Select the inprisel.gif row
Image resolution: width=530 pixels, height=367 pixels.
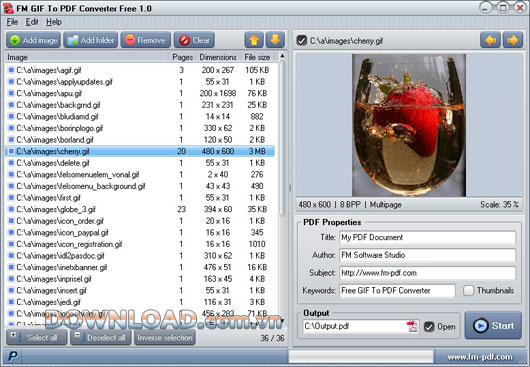(140, 279)
